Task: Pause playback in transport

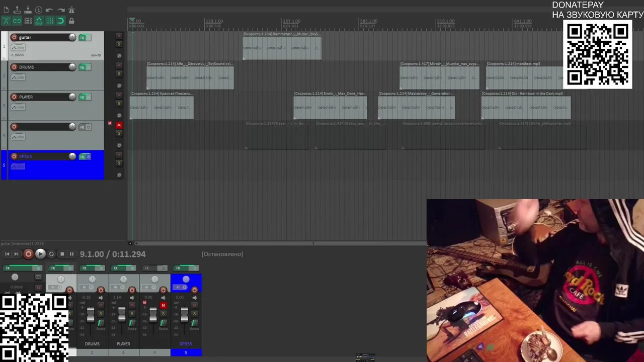Action: (71, 254)
